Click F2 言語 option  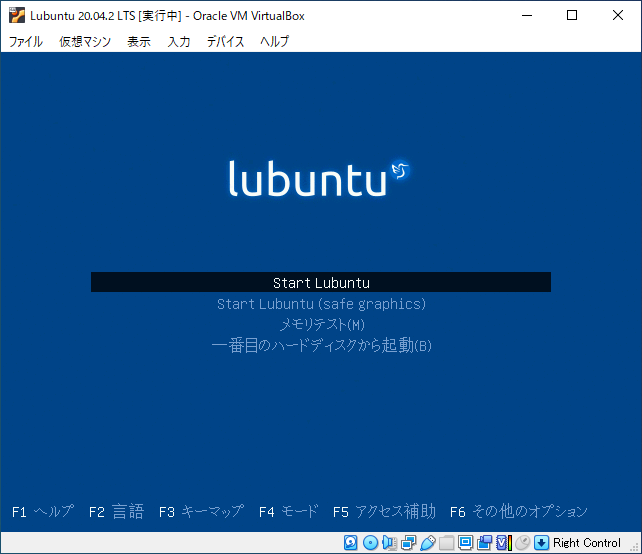coord(116,511)
